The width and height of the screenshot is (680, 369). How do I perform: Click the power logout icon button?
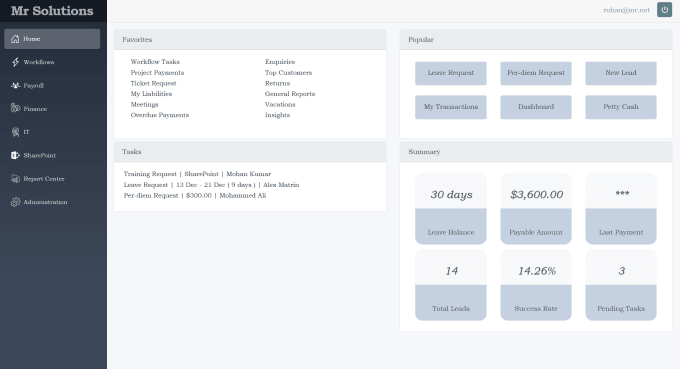pos(664,10)
